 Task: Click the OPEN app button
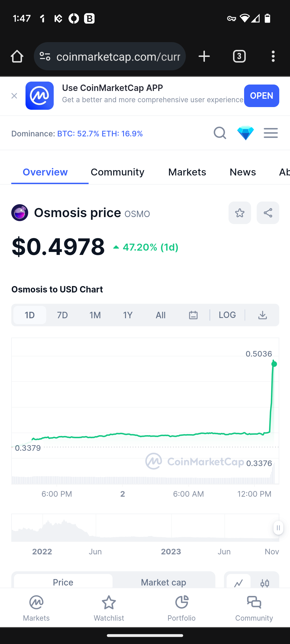coord(262,96)
